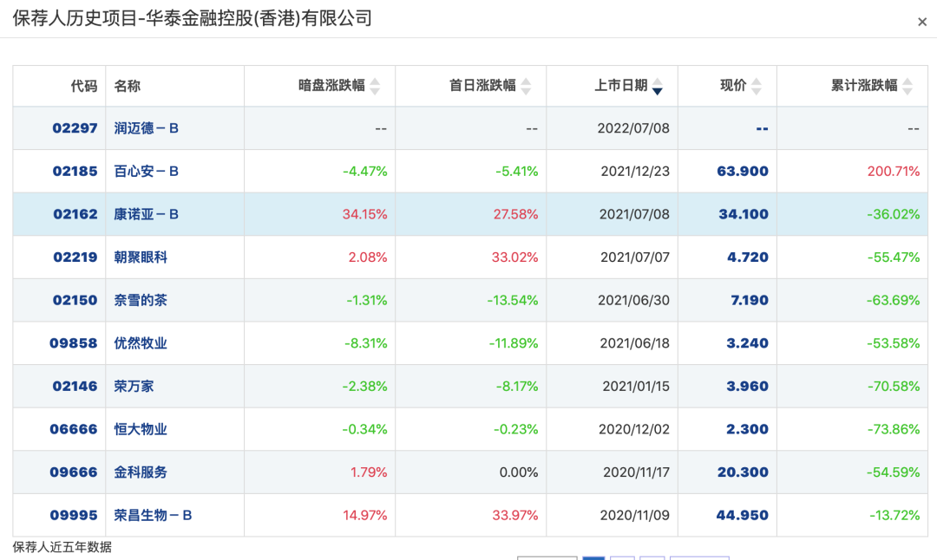Open the 荣万家 stock name
The width and height of the screenshot is (937, 560).
(134, 387)
